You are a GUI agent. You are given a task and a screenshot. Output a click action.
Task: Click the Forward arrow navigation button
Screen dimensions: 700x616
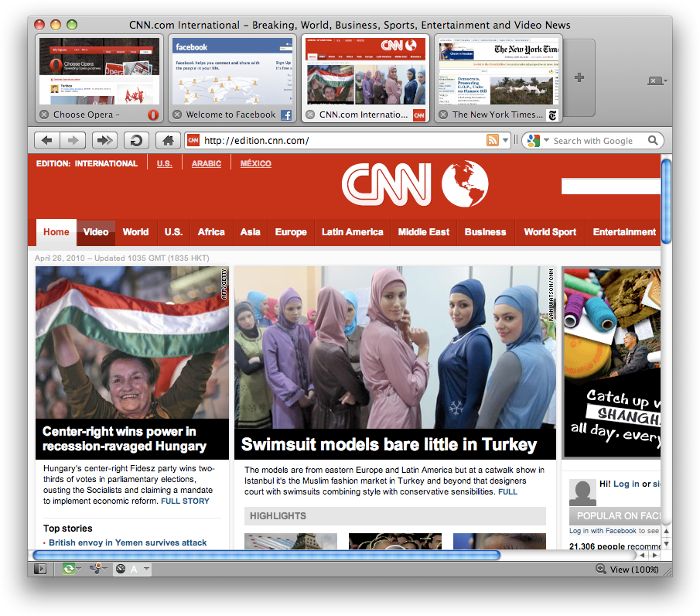pyautogui.click(x=73, y=141)
